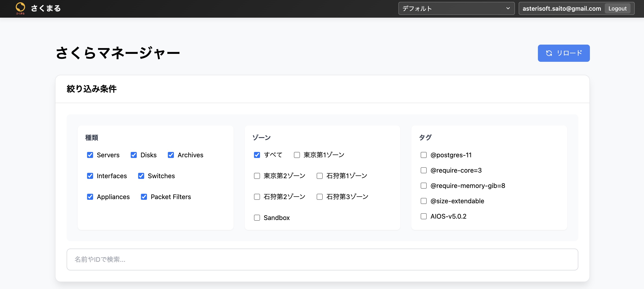Check the @postgres-11 tag checkbox
Image resolution: width=644 pixels, height=289 pixels.
tap(423, 155)
